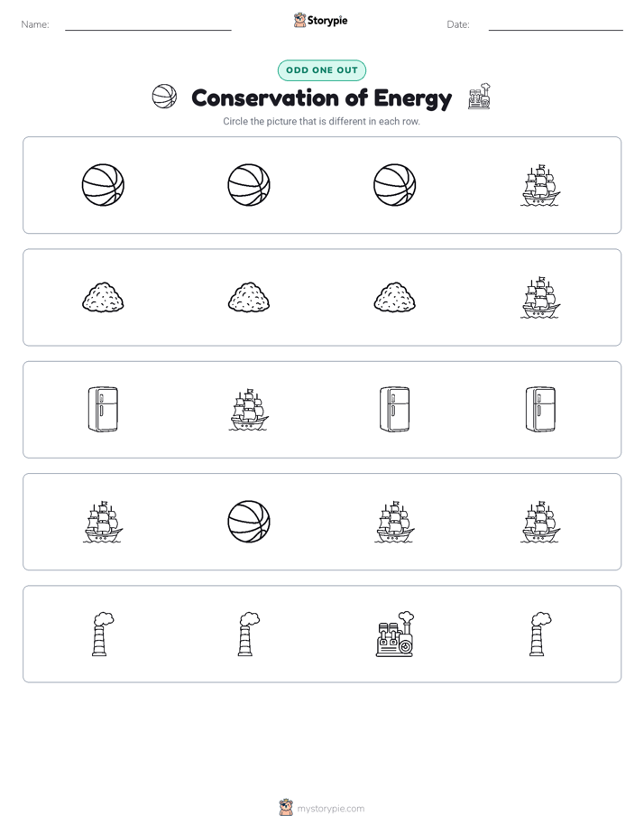
Task: Click the first refrigerator in row three
Action: 103,410
